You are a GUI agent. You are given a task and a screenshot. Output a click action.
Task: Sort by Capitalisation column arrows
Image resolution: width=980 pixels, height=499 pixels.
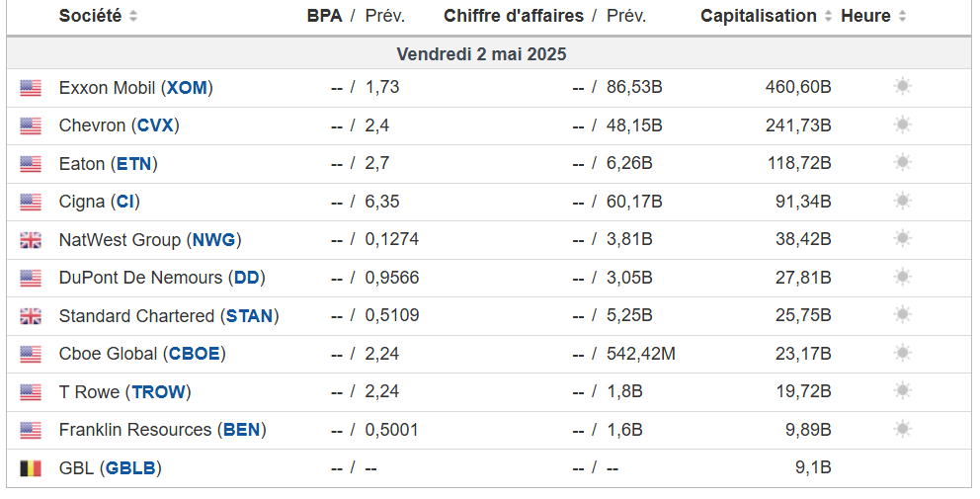click(827, 17)
